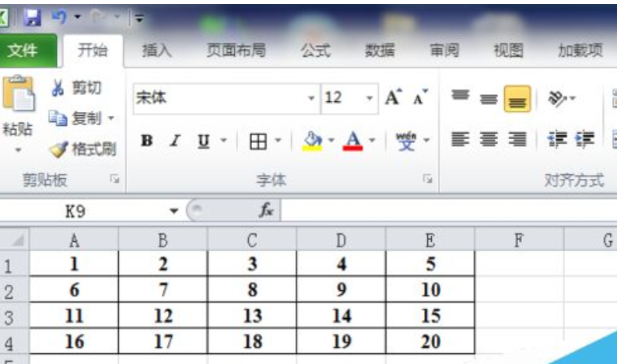The image size is (617, 364).
Task: Select center text icon
Action: [x=489, y=139]
